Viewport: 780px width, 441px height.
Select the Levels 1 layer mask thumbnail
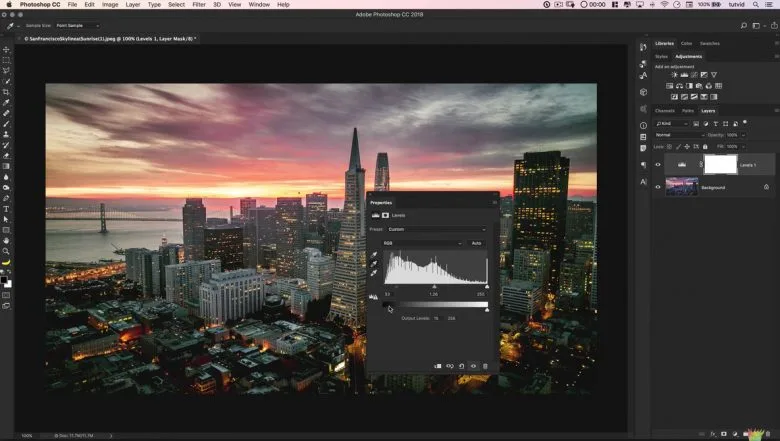pyautogui.click(x=720, y=164)
